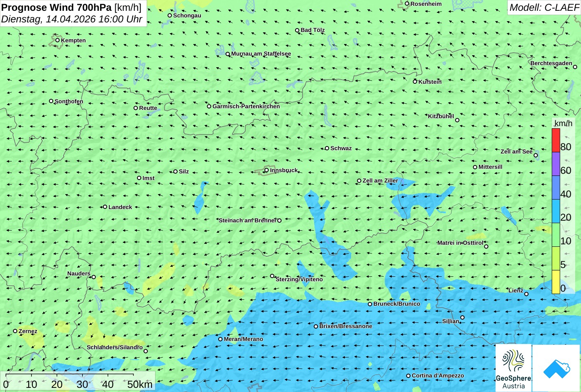Image resolution: width=581 pixels, height=392 pixels.
Task: Select the Zell am See label
Action: (x=516, y=151)
